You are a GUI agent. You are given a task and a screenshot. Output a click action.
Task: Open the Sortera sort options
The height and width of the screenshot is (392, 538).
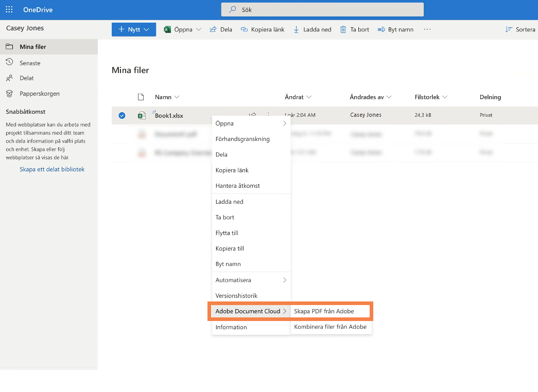520,29
